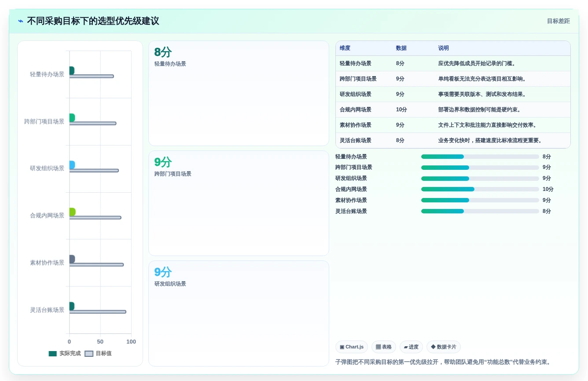This screenshot has width=588, height=381.
Task: Select 合规内网场景 row in the table
Action: [x=453, y=110]
